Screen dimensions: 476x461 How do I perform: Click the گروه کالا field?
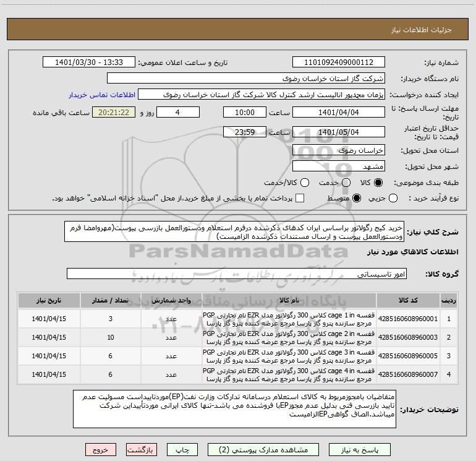(x=237, y=274)
